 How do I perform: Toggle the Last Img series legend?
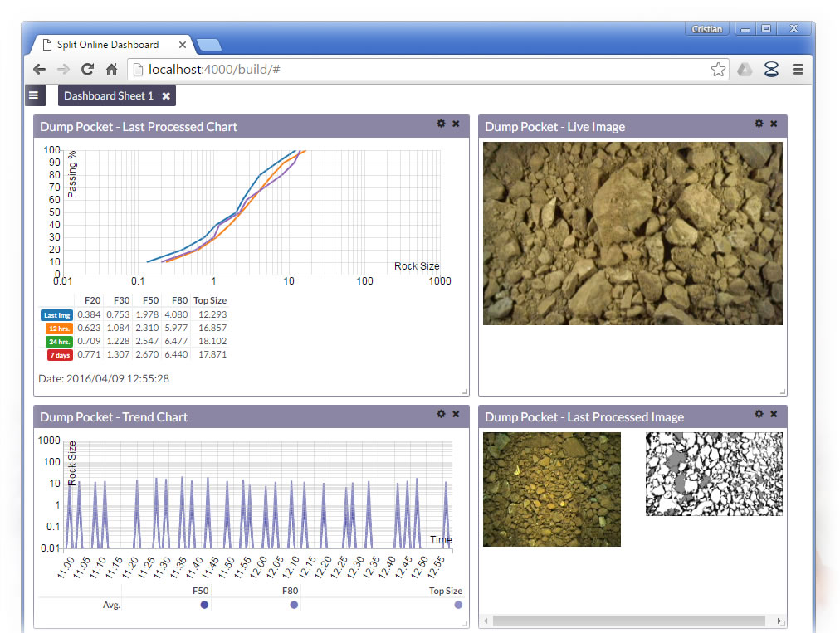(56, 315)
